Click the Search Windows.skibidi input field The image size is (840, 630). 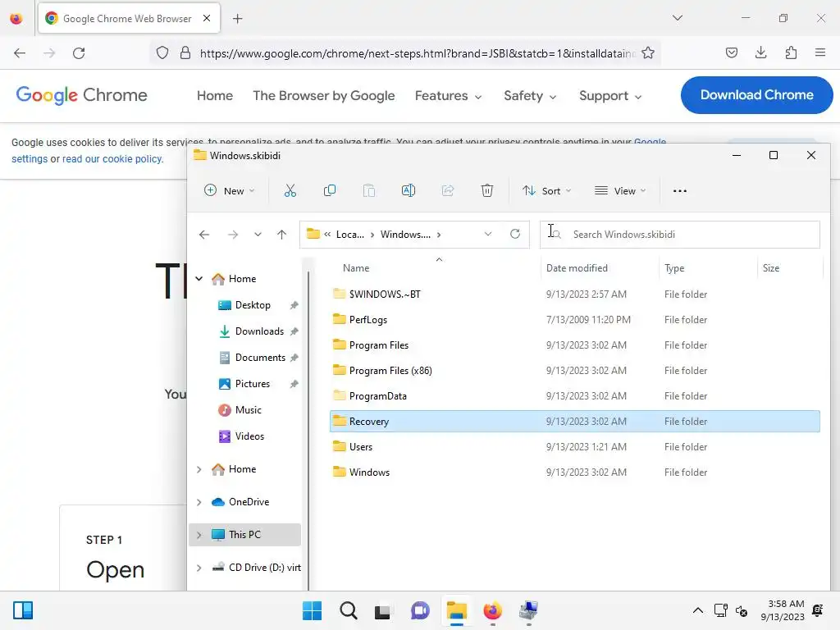(679, 235)
